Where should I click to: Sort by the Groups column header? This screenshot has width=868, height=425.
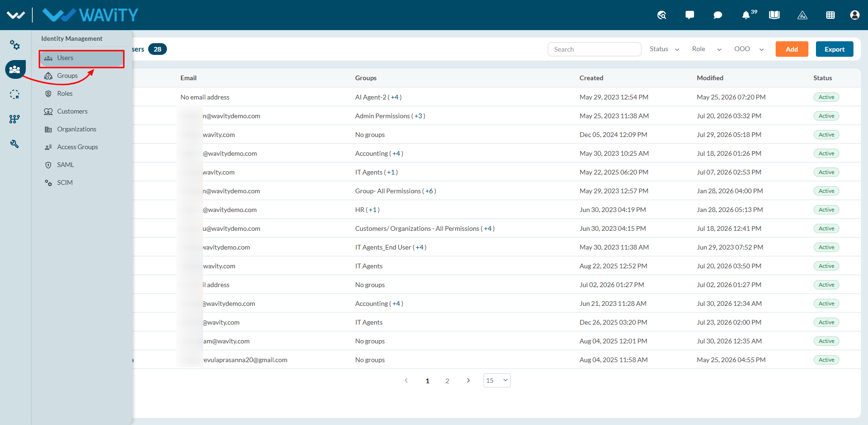(366, 78)
